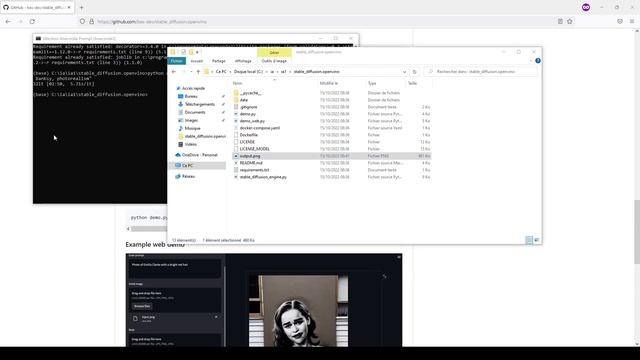This screenshot has width=640, height=360.
Task: Open the Fichier tab in Explorer
Action: 177,61
